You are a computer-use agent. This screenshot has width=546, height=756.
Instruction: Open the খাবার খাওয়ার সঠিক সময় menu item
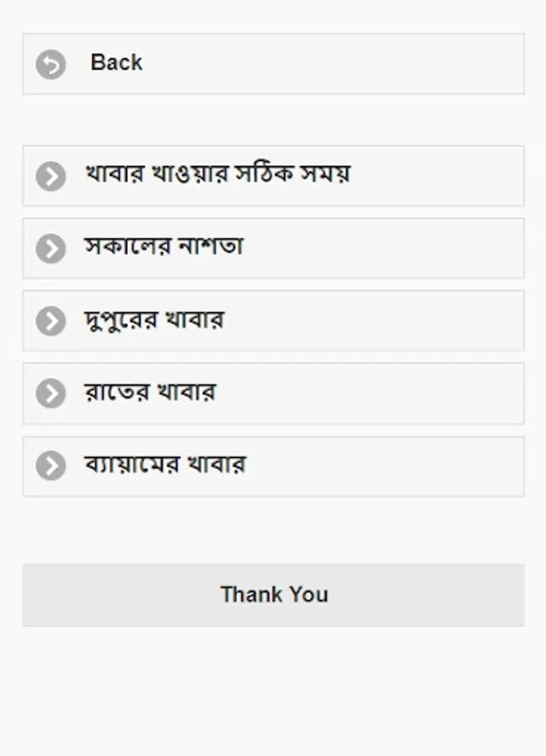pos(217,175)
